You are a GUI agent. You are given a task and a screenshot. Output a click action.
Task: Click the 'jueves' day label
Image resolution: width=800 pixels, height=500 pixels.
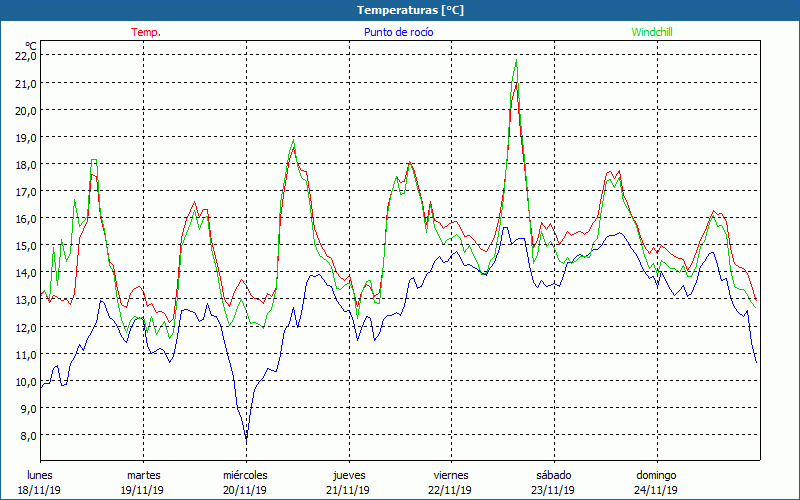[349, 475]
